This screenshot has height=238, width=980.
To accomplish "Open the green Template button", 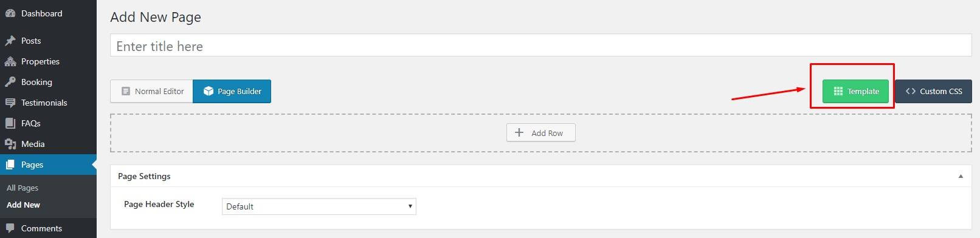I will pos(855,91).
